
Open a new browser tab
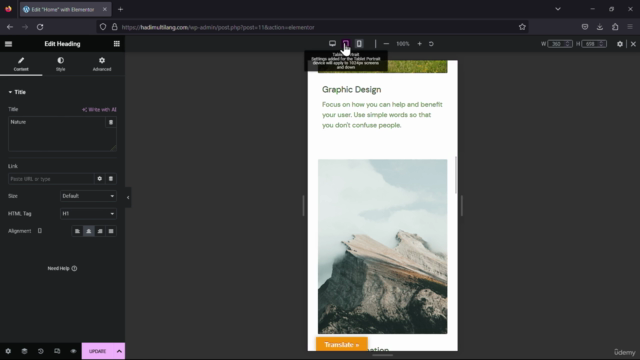[x=120, y=9]
